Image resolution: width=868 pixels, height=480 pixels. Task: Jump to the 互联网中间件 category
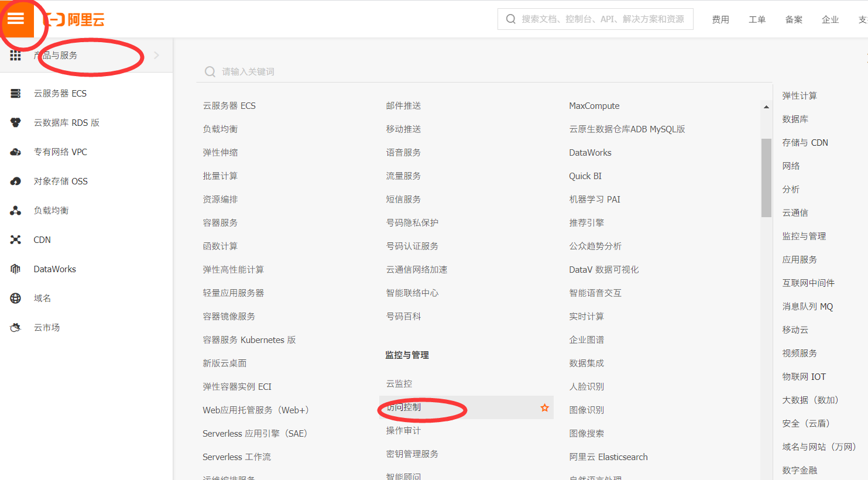(808, 283)
